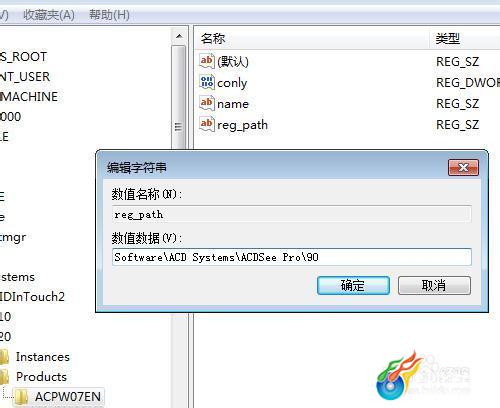The width and height of the screenshot is (500, 408).
Task: Click the reg_path string value icon
Action: tap(207, 124)
